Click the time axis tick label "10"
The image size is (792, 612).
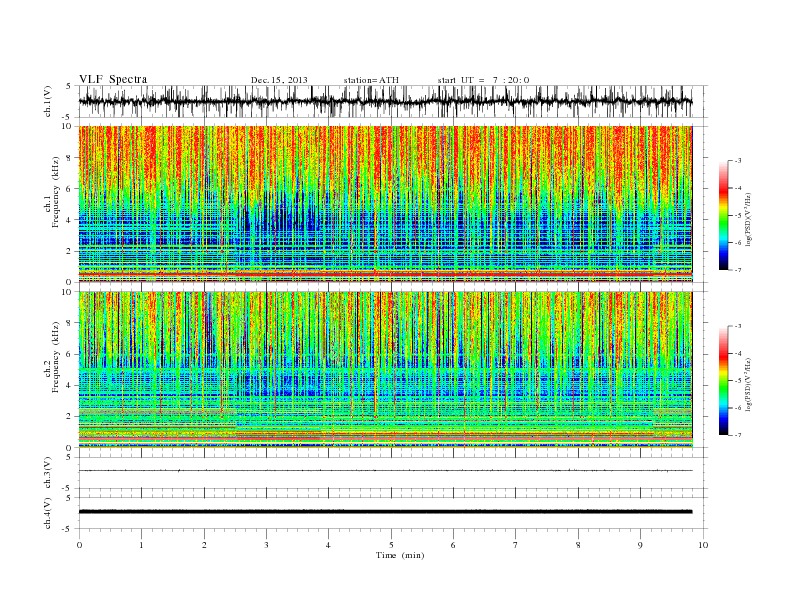click(x=703, y=545)
